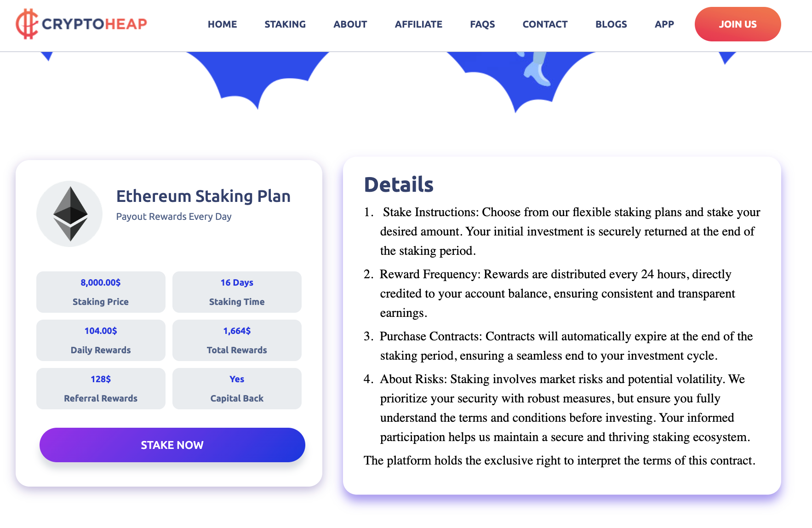
Task: Select the 104.00$ Daily Rewards tile
Action: [x=101, y=340]
